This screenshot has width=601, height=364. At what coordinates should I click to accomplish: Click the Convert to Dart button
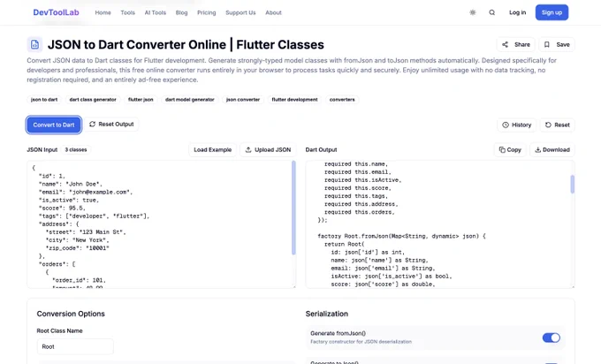tap(54, 125)
